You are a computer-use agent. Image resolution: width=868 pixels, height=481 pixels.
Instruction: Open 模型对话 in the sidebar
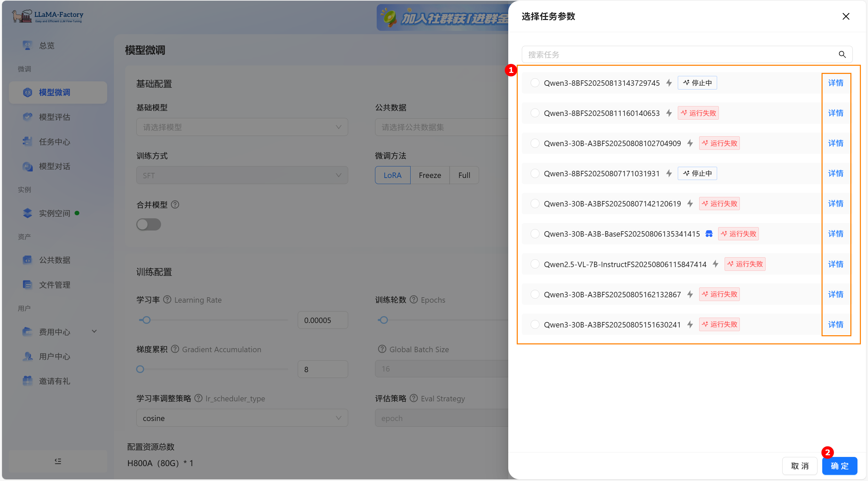(54, 166)
